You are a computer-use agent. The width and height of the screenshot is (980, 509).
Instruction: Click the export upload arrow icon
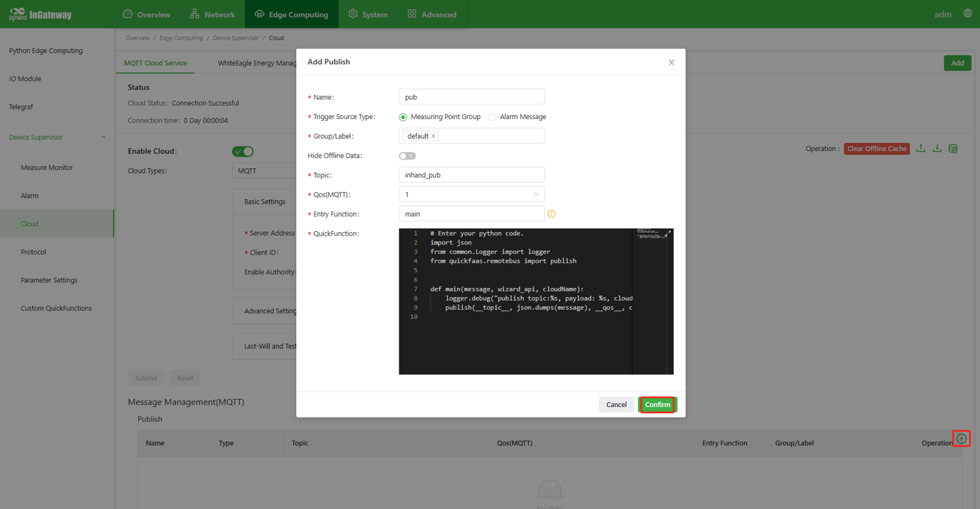pyautogui.click(x=920, y=149)
